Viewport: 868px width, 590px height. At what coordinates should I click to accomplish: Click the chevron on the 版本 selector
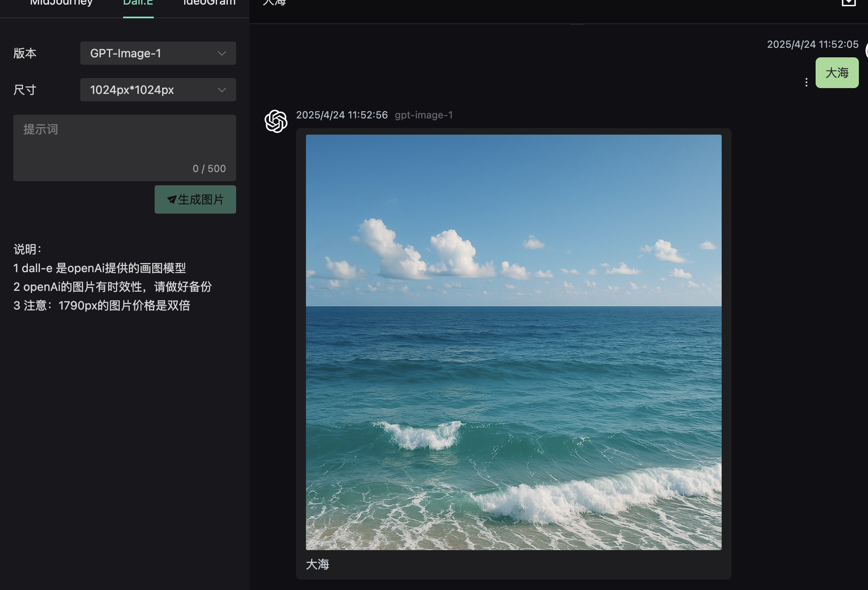coord(222,53)
